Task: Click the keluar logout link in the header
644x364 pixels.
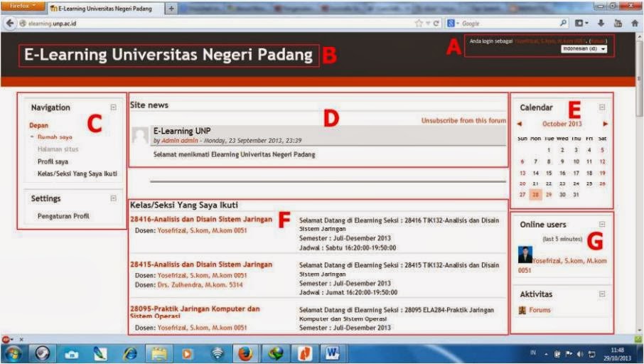Action: (598, 41)
